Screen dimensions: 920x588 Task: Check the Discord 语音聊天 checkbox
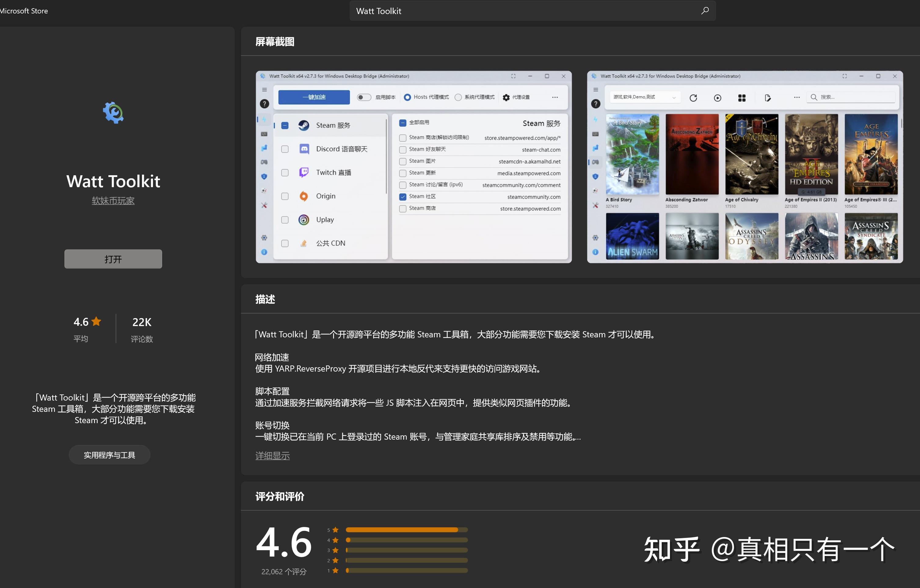(285, 149)
